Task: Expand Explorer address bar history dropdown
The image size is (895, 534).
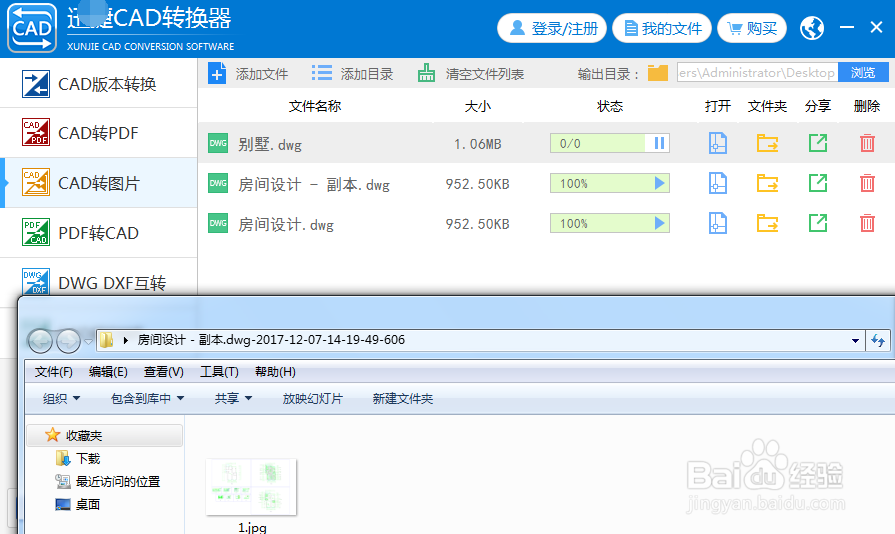Action: [x=855, y=341]
